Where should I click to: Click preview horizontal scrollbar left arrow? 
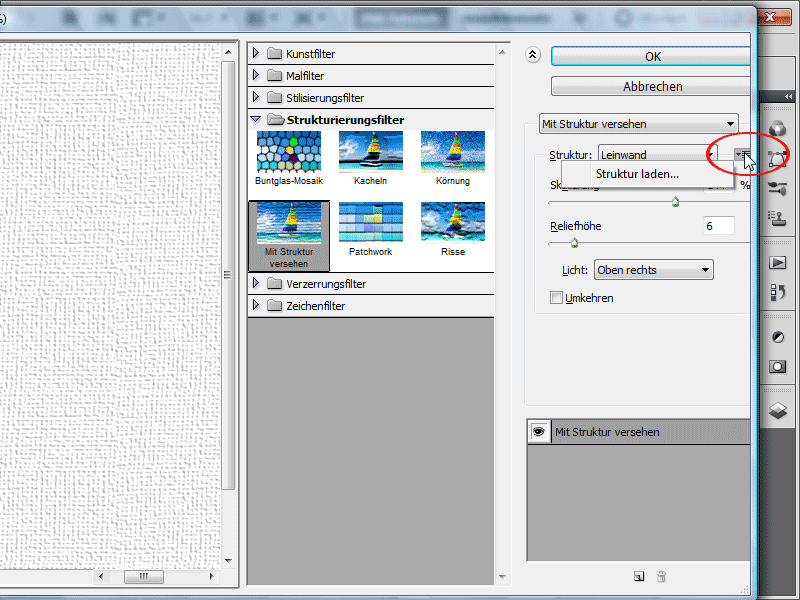(x=101, y=577)
